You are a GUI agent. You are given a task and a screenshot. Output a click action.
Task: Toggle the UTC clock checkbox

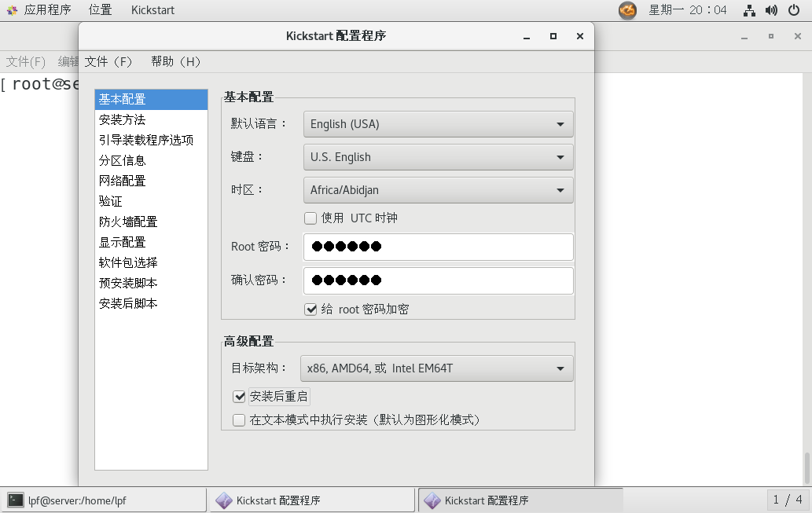310,218
